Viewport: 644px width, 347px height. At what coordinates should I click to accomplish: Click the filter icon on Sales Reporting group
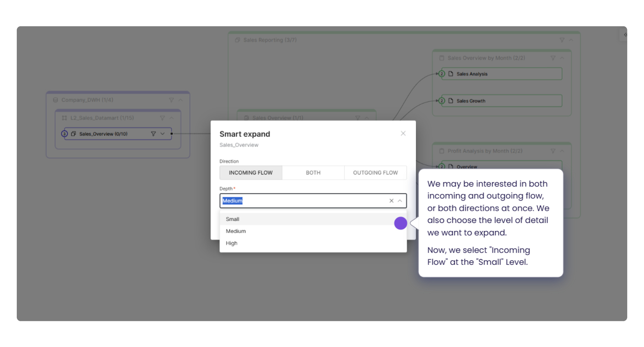click(x=562, y=40)
